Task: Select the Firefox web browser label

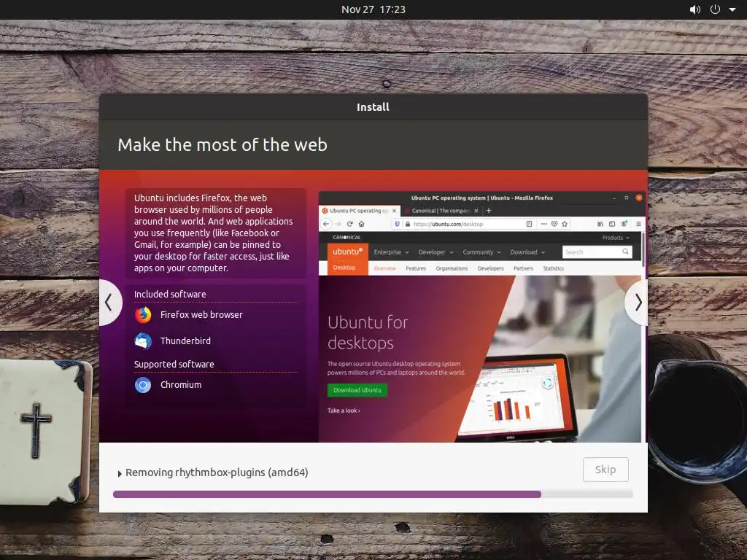Action: (201, 315)
